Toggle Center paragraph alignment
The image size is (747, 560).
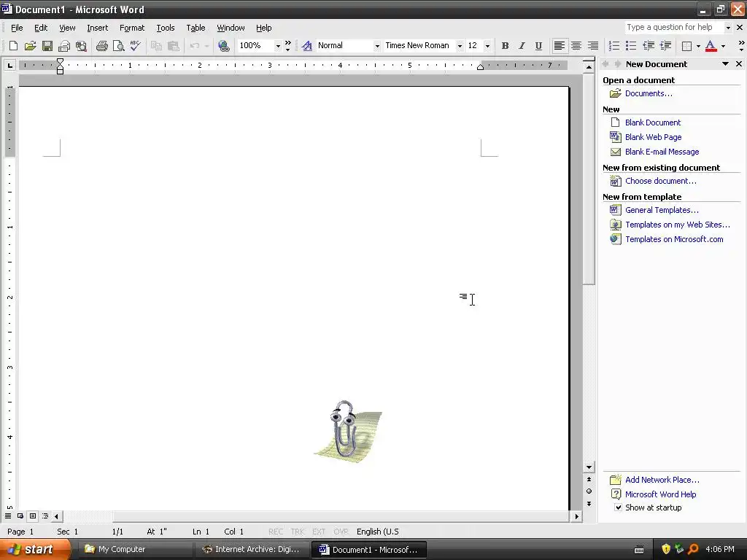pyautogui.click(x=576, y=46)
